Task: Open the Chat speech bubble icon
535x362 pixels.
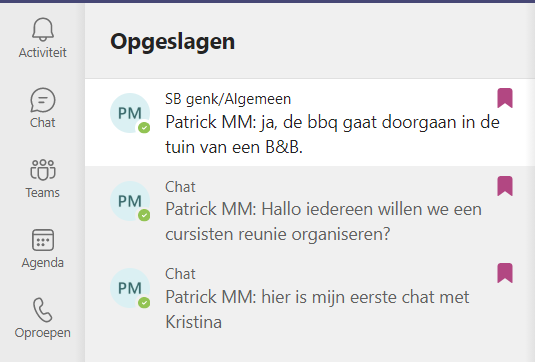Action: [x=43, y=100]
